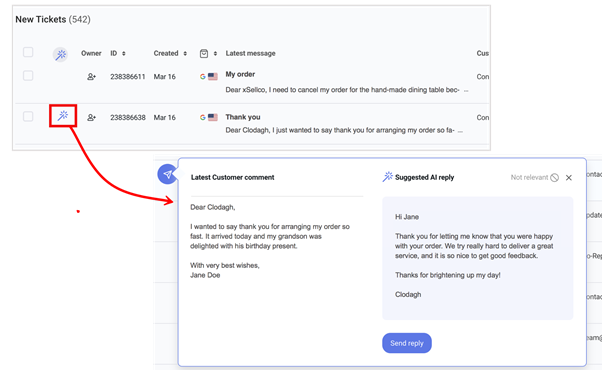Click the Latest Customer comment heading
This screenshot has width=602, height=370.
[x=233, y=177]
